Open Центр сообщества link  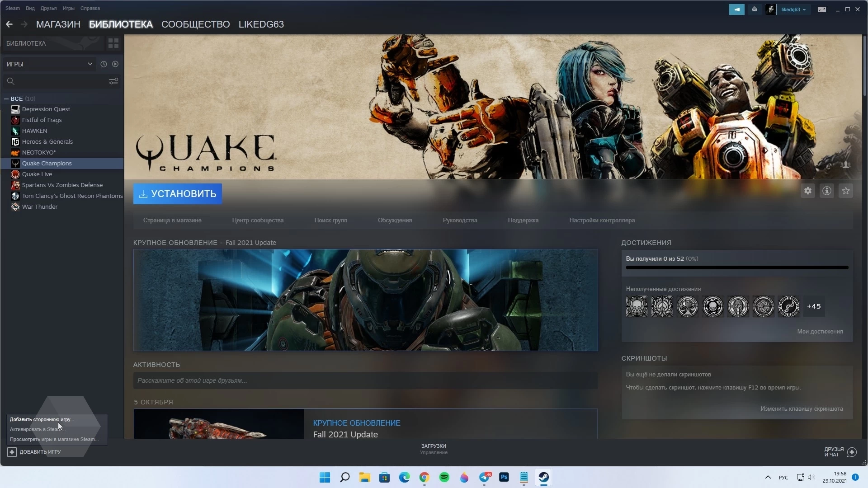[258, 221]
